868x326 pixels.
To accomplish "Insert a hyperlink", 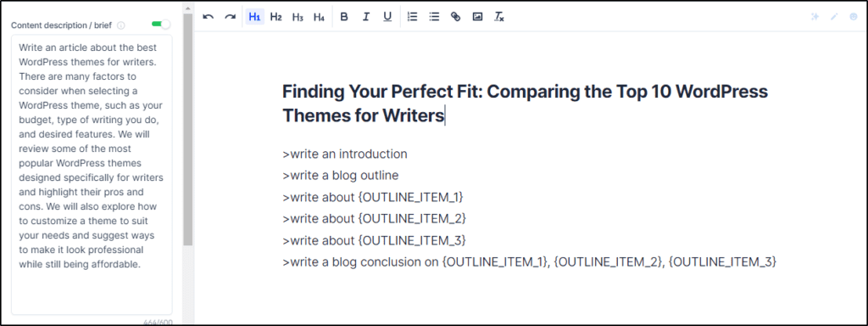I will pyautogui.click(x=455, y=17).
